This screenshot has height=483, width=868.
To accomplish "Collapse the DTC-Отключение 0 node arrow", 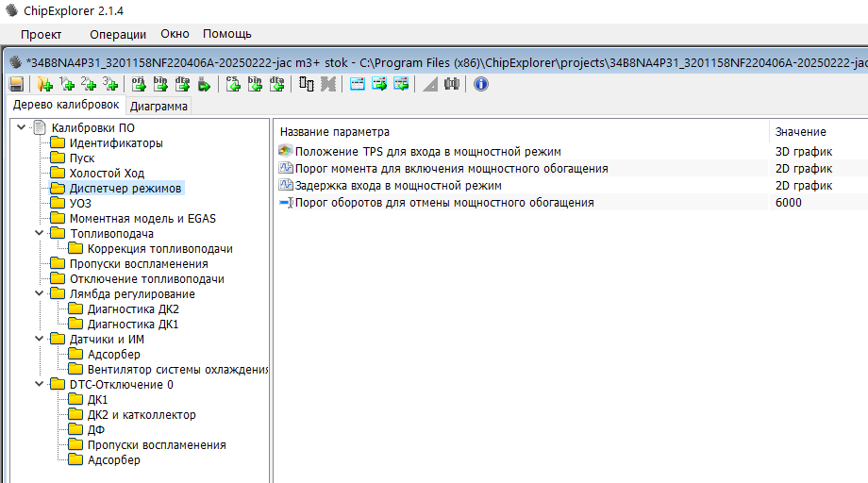I will click(x=40, y=384).
